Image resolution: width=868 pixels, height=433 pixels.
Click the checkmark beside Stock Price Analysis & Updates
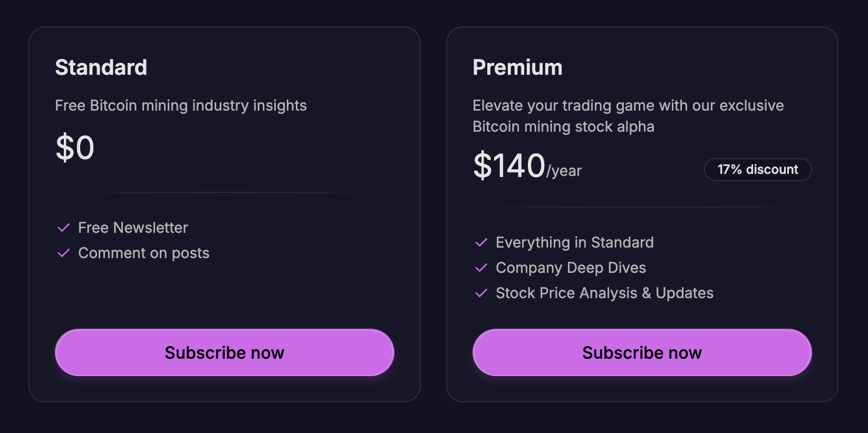coord(481,293)
